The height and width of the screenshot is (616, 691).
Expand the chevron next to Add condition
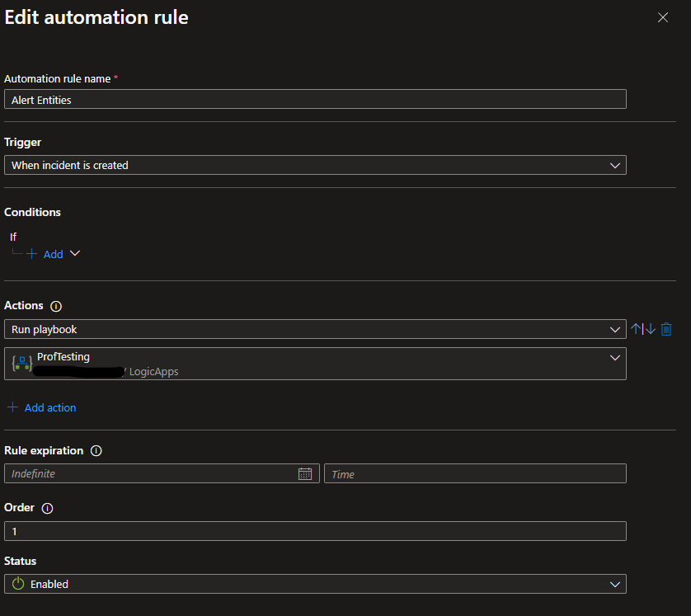(75, 254)
